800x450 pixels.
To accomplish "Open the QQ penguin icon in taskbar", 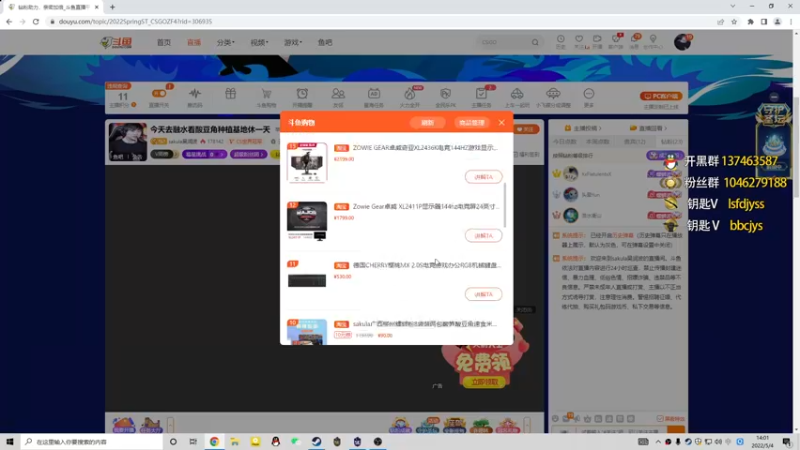I will tap(276, 441).
